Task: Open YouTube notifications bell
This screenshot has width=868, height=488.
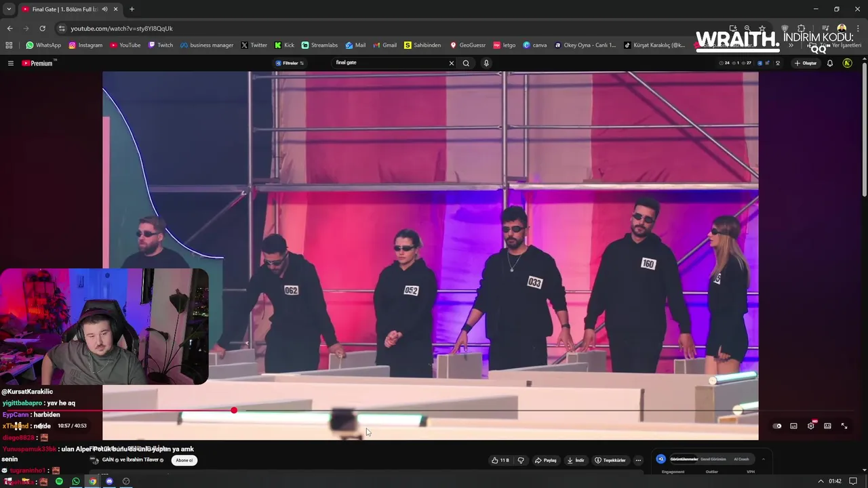Action: tap(829, 63)
